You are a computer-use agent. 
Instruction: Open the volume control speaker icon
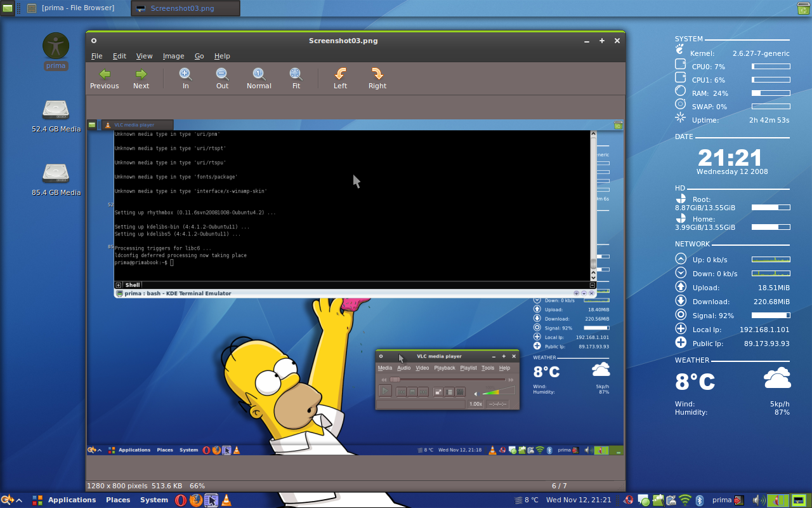(x=758, y=500)
